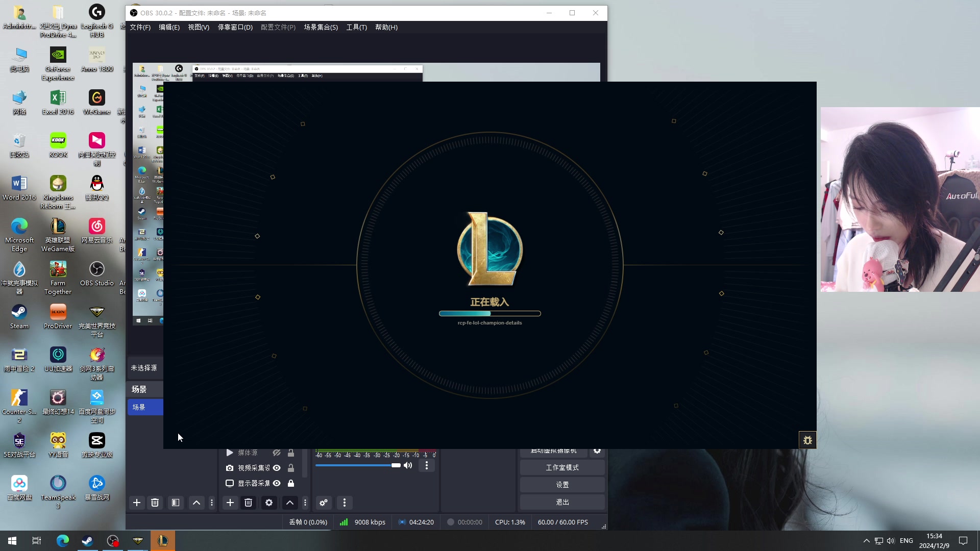This screenshot has width=980, height=551.
Task: Switch to League of Legends taskbar button
Action: [163, 541]
